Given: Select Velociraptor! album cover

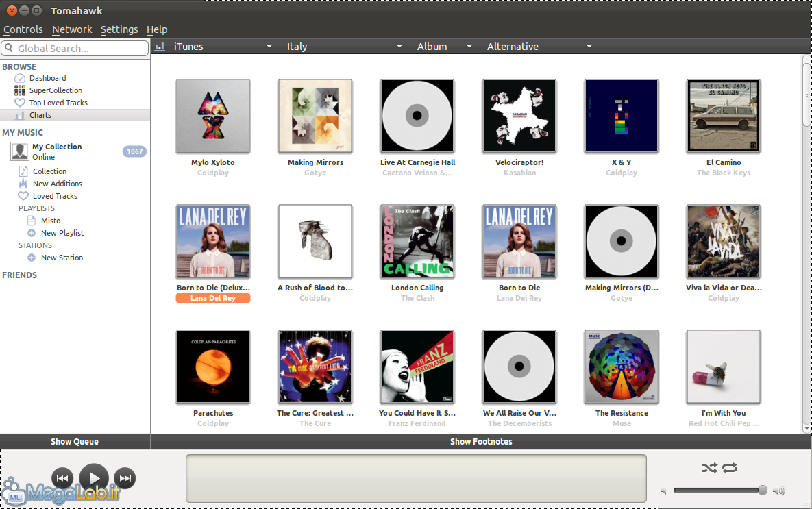Looking at the screenshot, I should [x=519, y=116].
